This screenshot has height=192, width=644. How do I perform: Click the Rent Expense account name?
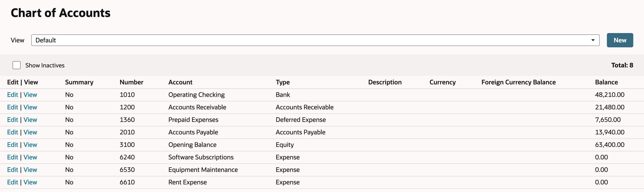188,182
